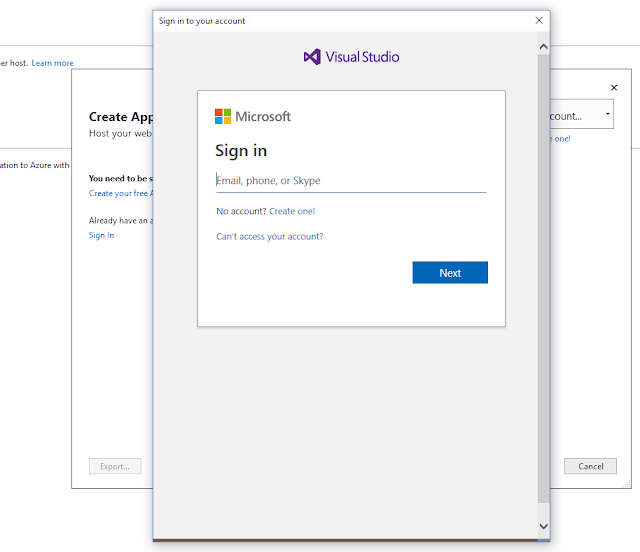Click the resize grip of Create App Service window

click(627, 484)
